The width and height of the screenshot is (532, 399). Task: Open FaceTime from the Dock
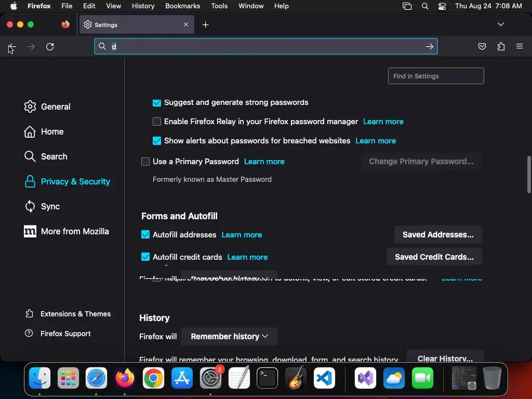[422, 378]
